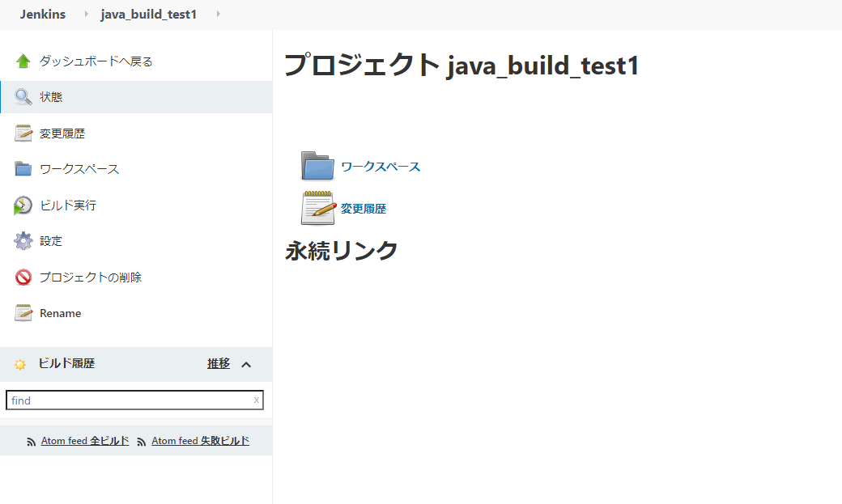Collapse the ビルド履歴 panel chevron
Image resolution: width=842 pixels, height=504 pixels.
(247, 364)
